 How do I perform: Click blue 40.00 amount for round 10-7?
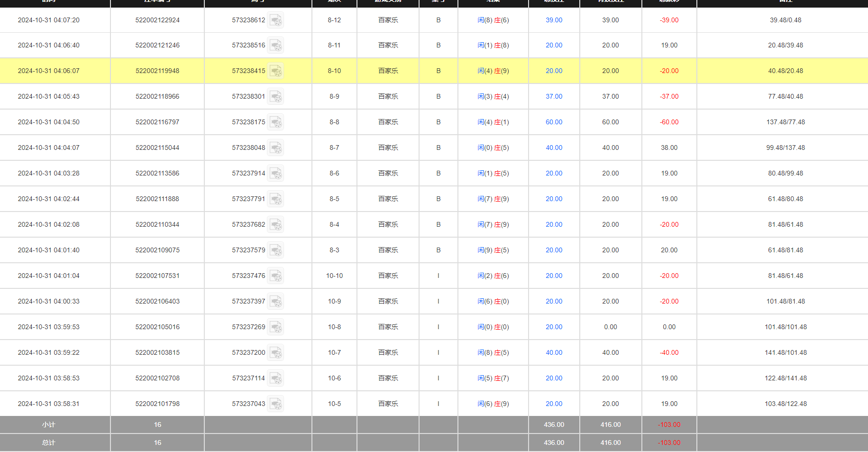click(554, 352)
